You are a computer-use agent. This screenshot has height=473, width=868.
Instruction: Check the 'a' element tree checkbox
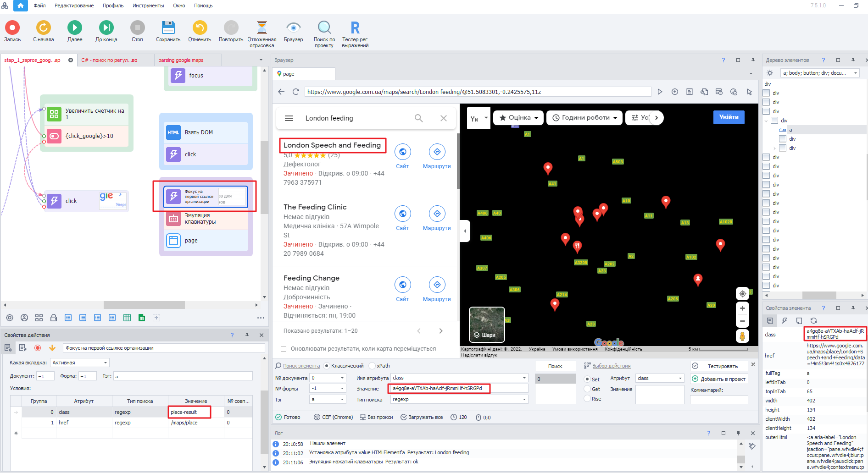click(x=782, y=130)
